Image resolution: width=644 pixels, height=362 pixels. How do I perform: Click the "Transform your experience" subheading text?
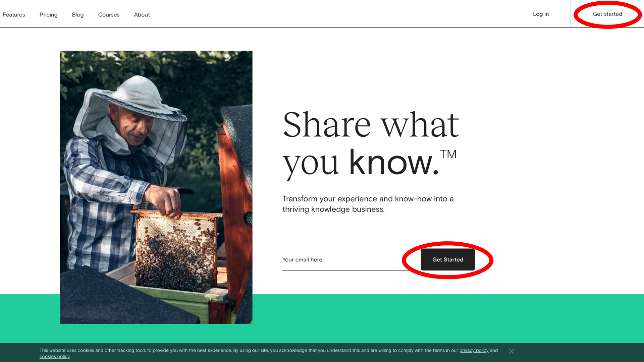tap(368, 204)
